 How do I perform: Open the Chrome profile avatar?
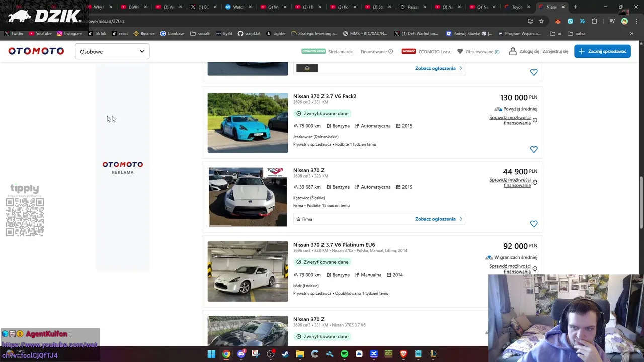click(624, 21)
